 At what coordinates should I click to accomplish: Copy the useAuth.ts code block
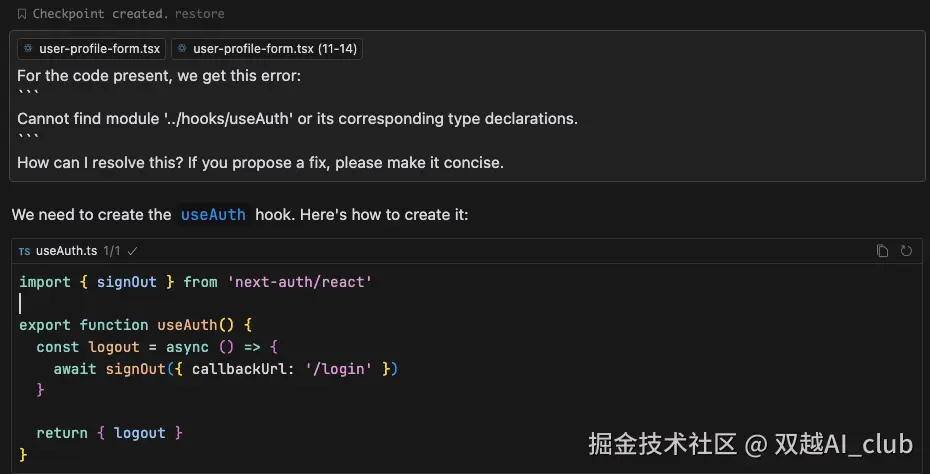pyautogui.click(x=882, y=251)
